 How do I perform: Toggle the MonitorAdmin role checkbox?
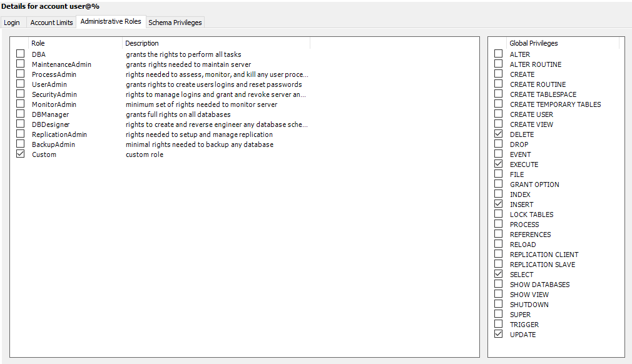coord(20,103)
